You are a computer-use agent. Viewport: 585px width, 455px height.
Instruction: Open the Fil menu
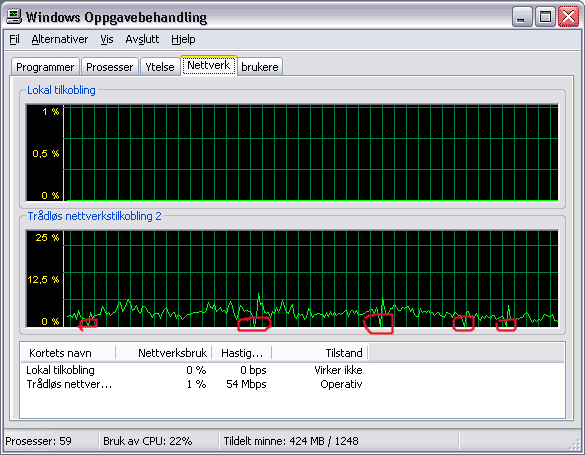click(x=14, y=39)
